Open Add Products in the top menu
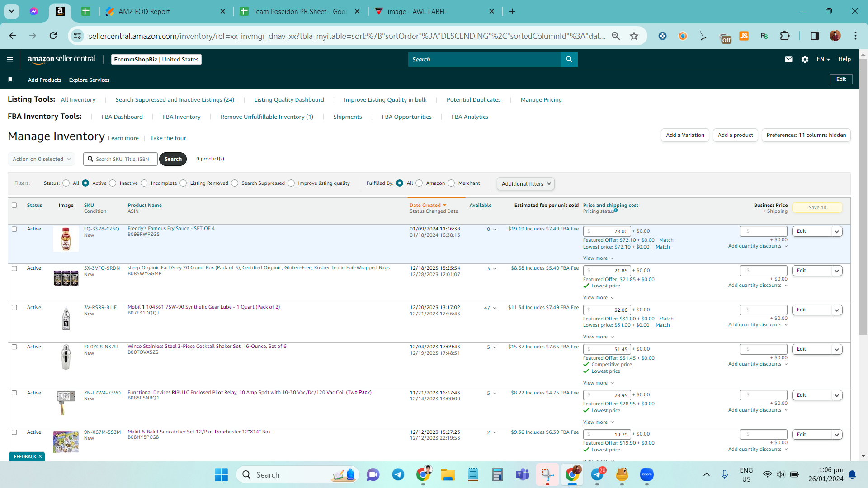This screenshot has width=868, height=488. 45,80
